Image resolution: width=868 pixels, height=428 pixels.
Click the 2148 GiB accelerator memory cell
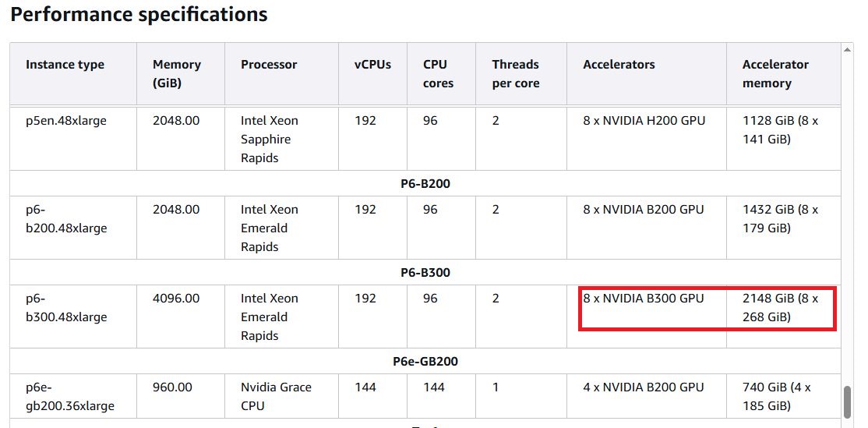(780, 308)
